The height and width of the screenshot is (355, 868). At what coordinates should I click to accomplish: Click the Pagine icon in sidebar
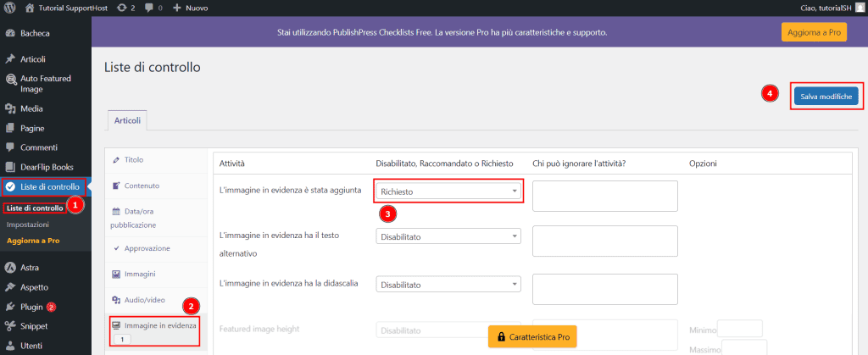[x=10, y=128]
